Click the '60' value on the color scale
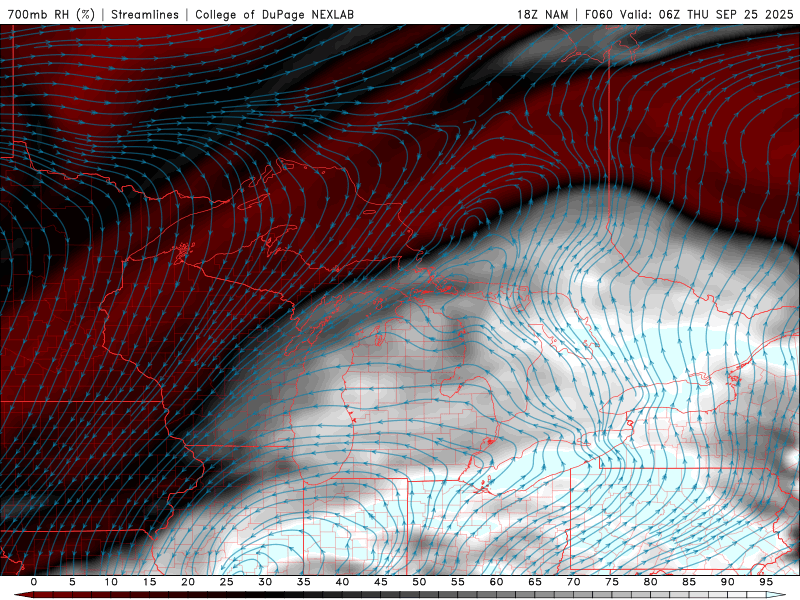This screenshot has height=600, width=800. click(496, 582)
